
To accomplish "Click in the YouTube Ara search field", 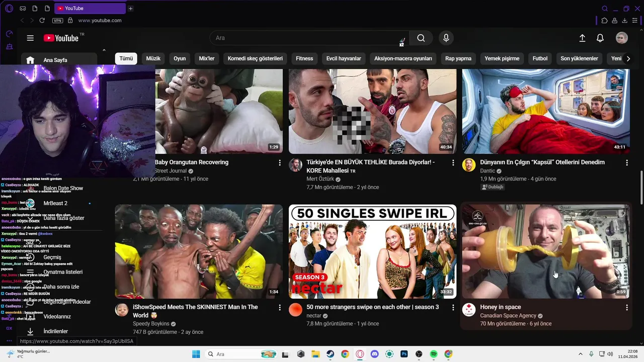I will click(x=309, y=38).
